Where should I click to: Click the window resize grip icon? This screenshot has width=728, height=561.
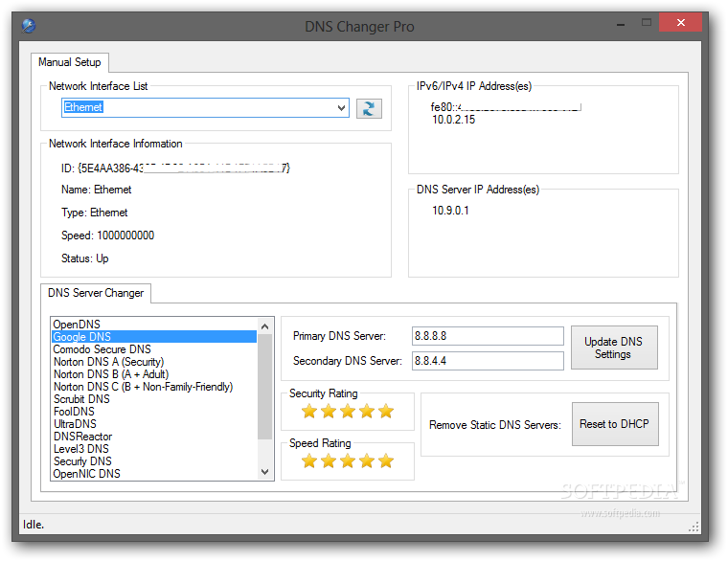point(694,527)
